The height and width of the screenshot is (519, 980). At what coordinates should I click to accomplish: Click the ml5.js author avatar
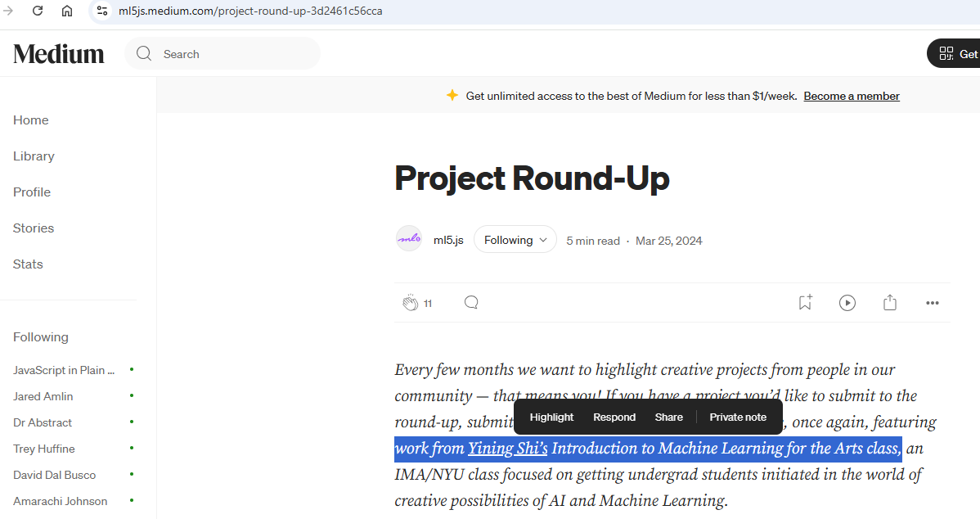click(x=409, y=239)
